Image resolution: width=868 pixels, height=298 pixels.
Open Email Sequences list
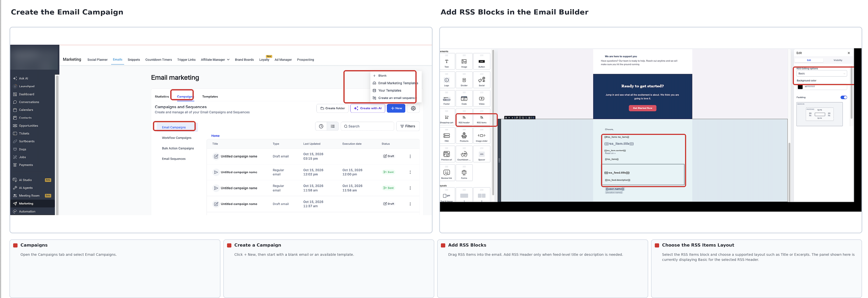coord(174,159)
